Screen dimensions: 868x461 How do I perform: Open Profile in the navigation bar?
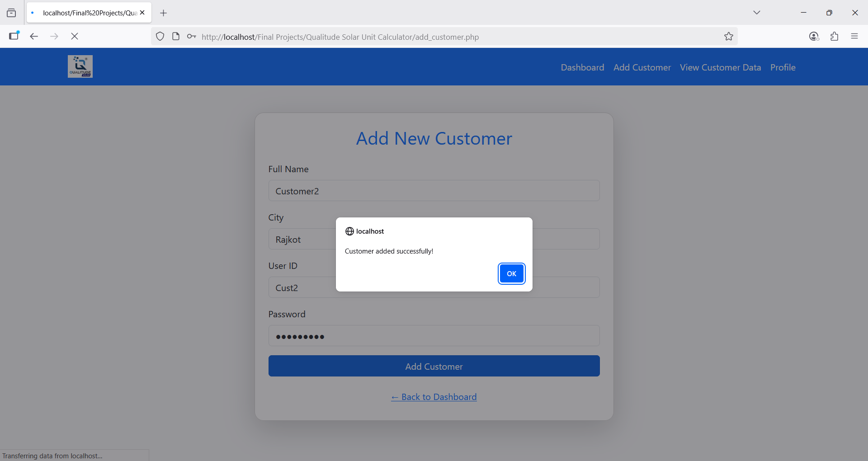click(783, 67)
